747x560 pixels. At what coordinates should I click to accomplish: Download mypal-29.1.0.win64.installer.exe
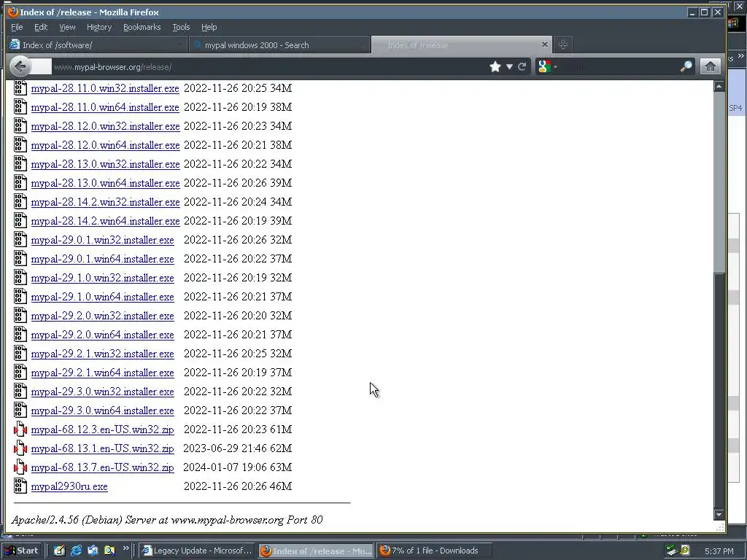pyautogui.click(x=102, y=297)
